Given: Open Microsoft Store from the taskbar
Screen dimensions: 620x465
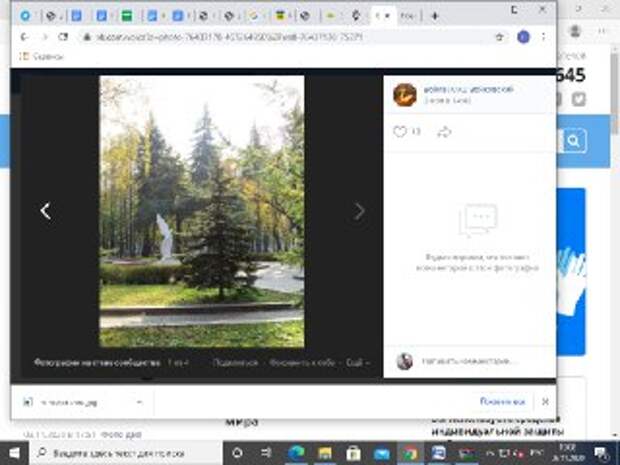Looking at the screenshot, I should tap(353, 453).
